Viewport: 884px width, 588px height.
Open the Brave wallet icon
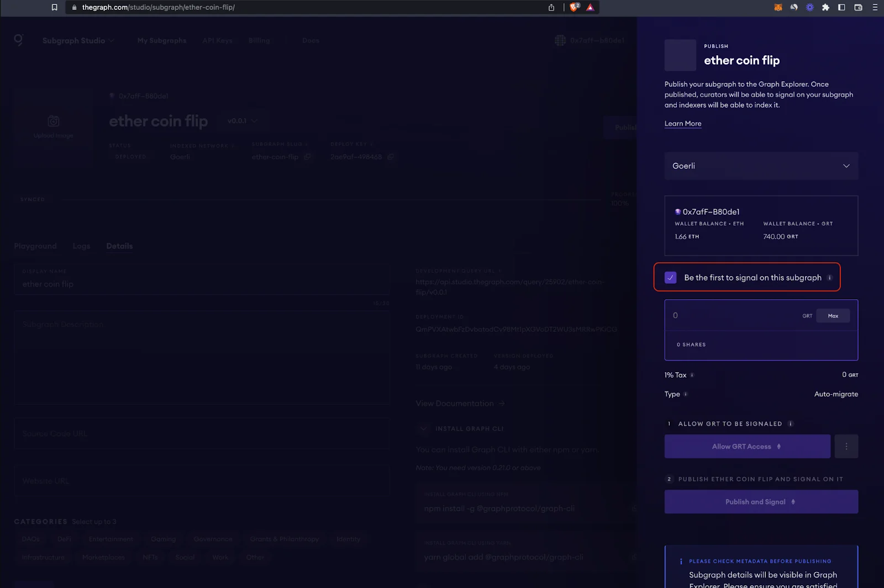(x=858, y=7)
